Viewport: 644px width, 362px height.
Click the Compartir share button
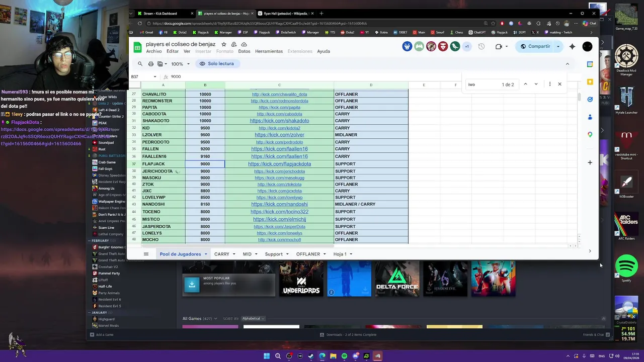coord(535,46)
